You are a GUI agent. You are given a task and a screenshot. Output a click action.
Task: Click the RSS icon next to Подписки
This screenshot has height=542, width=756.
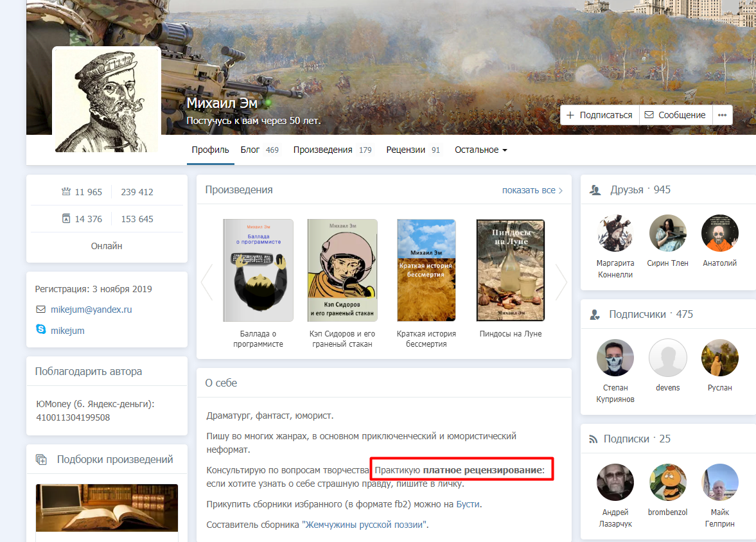(x=593, y=439)
